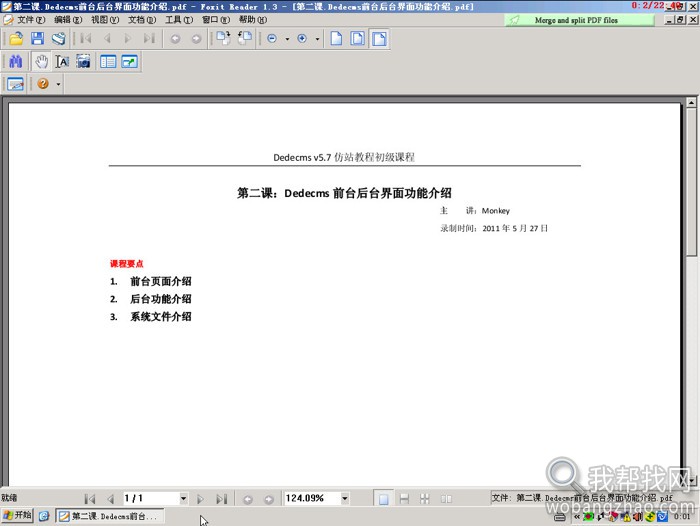Set actual size page view
The height and width of the screenshot is (526, 700).
click(x=336, y=39)
